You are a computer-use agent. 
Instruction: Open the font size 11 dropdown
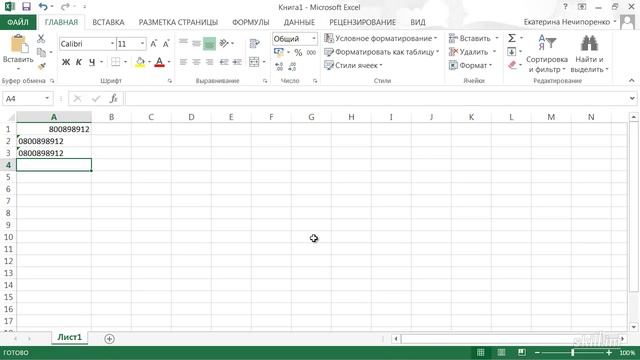tap(142, 44)
